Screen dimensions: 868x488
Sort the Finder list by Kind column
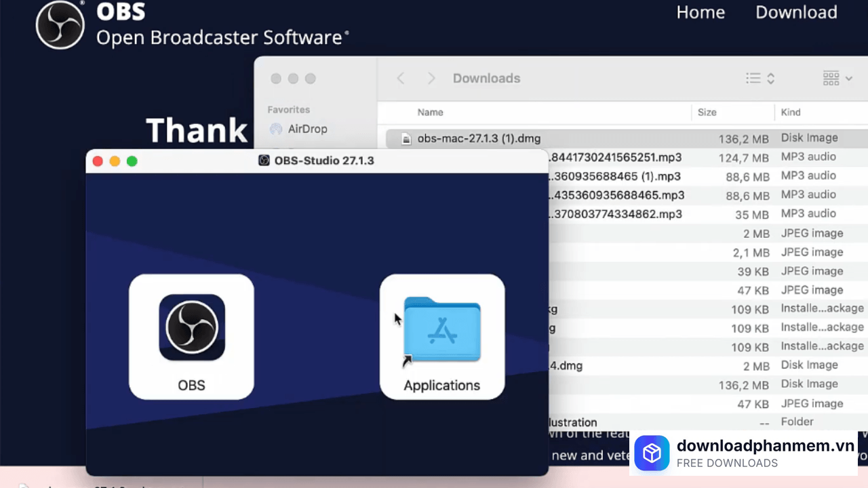coord(791,113)
